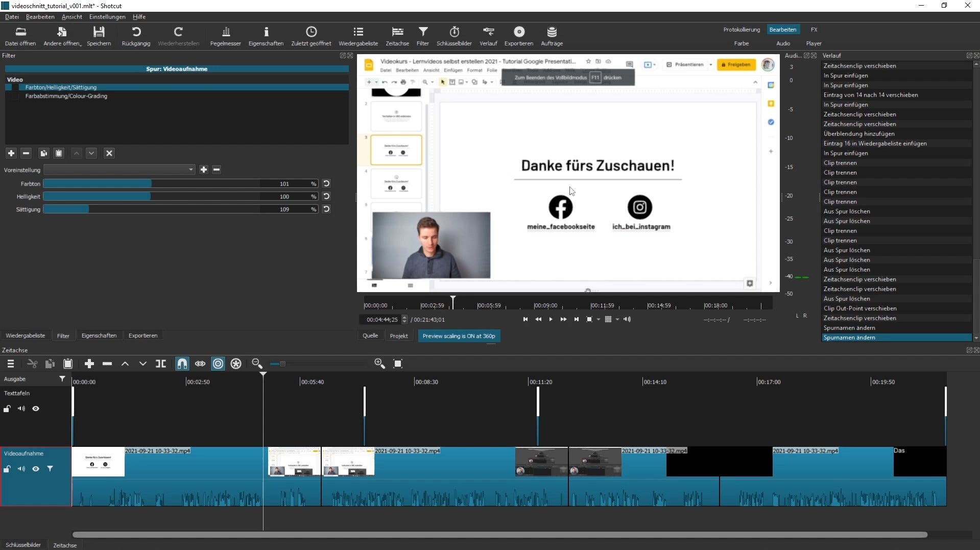The width and height of the screenshot is (980, 550).
Task: Expand the grid options dropdown in player
Action: tap(617, 320)
